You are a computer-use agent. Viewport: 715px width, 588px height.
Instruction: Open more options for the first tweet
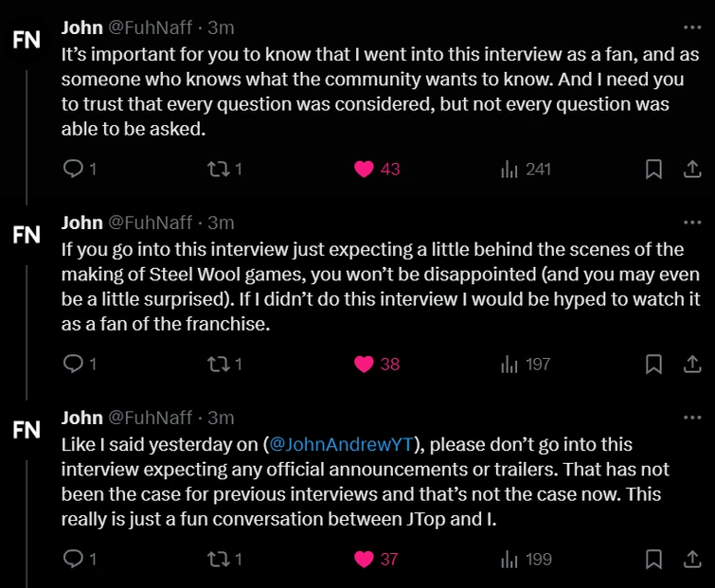692,27
